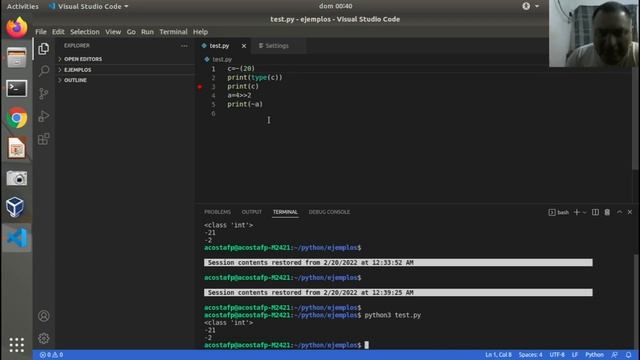
Task: Open the notifications bell in status bar
Action: coord(629,355)
